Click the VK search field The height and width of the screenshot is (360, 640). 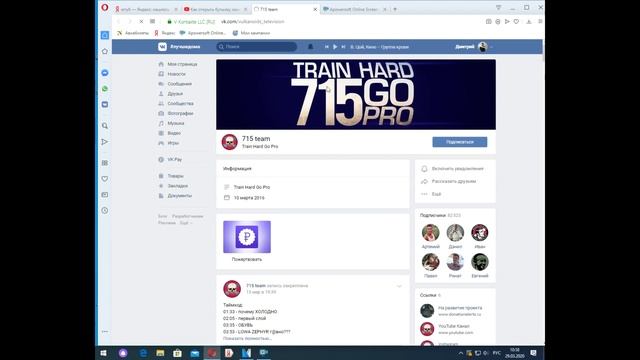[256, 47]
